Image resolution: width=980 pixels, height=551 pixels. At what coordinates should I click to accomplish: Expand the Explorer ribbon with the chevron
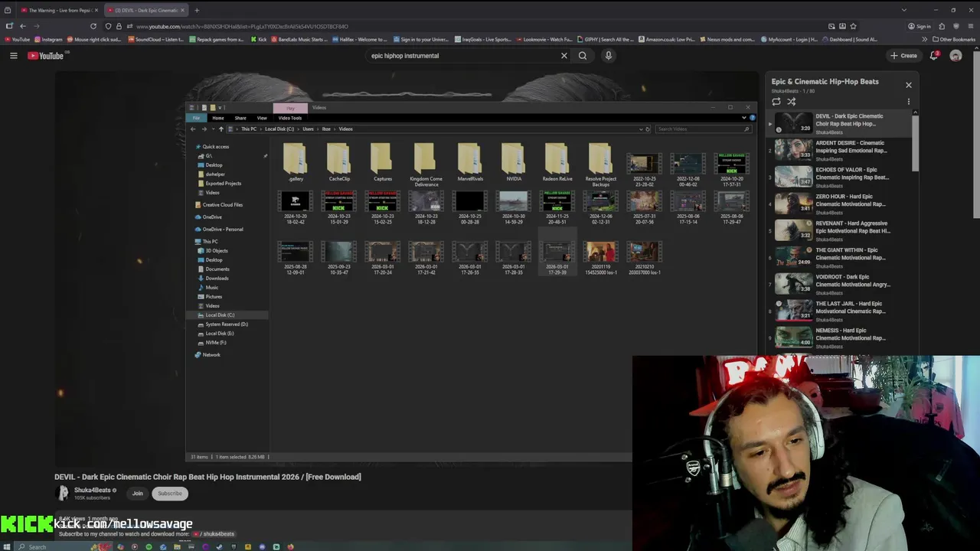(x=743, y=118)
